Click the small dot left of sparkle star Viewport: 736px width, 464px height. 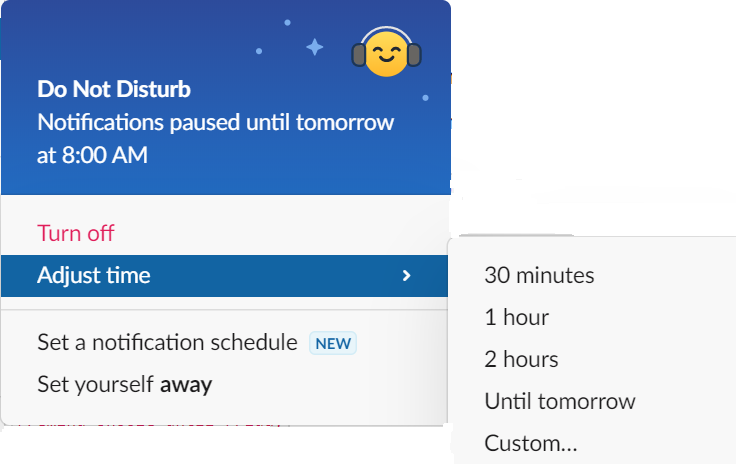pos(259,51)
